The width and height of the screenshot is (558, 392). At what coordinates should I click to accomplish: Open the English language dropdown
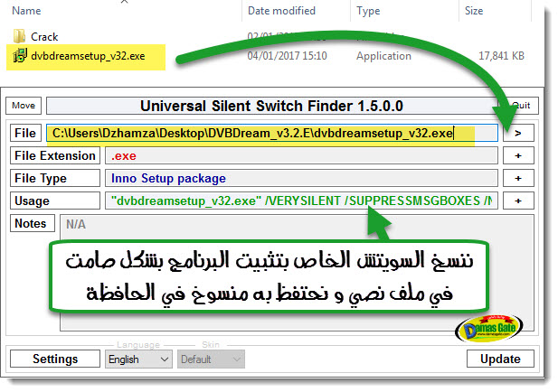pos(138,359)
